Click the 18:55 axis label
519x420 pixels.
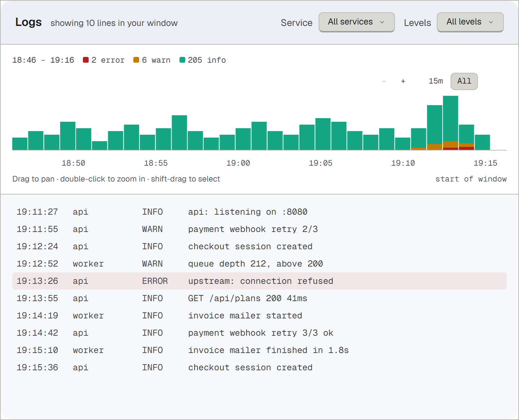(x=156, y=163)
